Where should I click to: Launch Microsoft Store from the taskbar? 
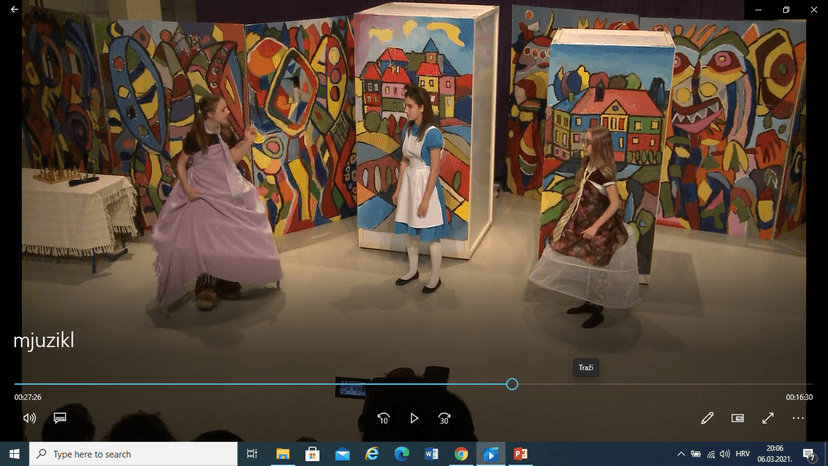(312, 454)
